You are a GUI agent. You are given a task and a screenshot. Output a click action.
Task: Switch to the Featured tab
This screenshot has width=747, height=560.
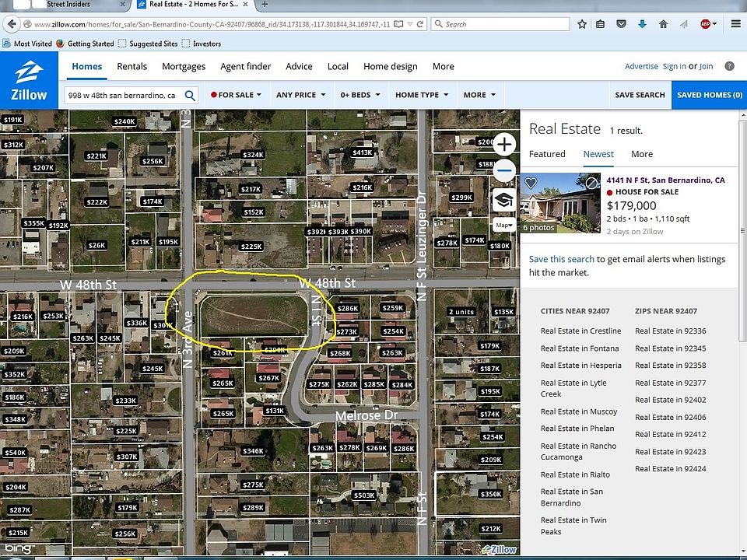point(547,154)
